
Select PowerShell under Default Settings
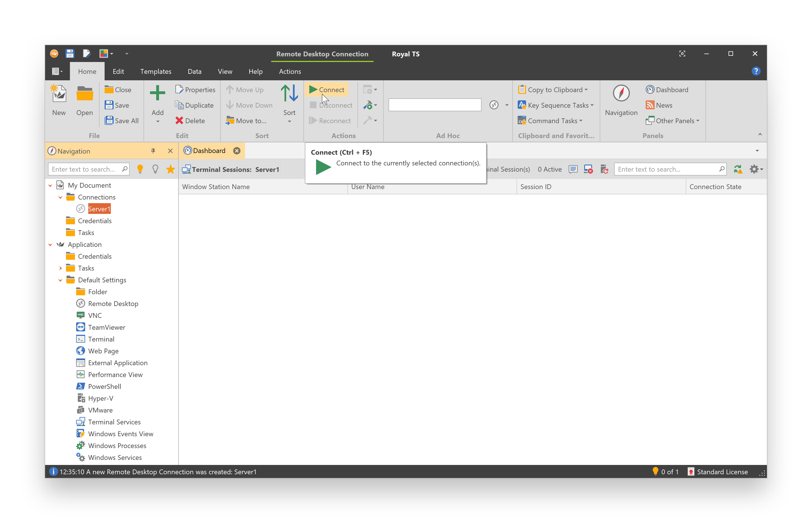coord(105,387)
